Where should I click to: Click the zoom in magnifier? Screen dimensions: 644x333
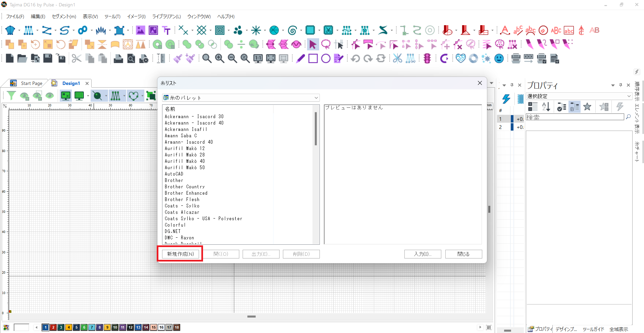(x=219, y=58)
